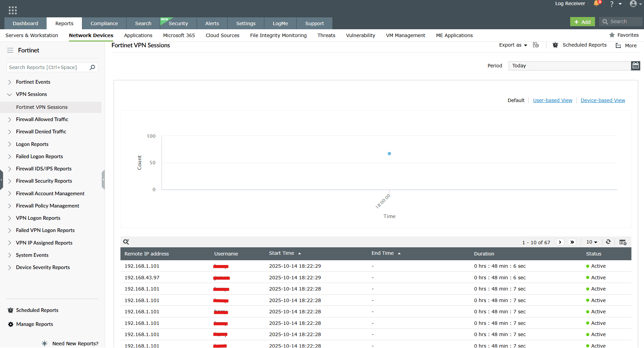Collapse the VPN Sessions tree node
Image resolution: width=644 pixels, height=348 pixels.
pos(10,94)
